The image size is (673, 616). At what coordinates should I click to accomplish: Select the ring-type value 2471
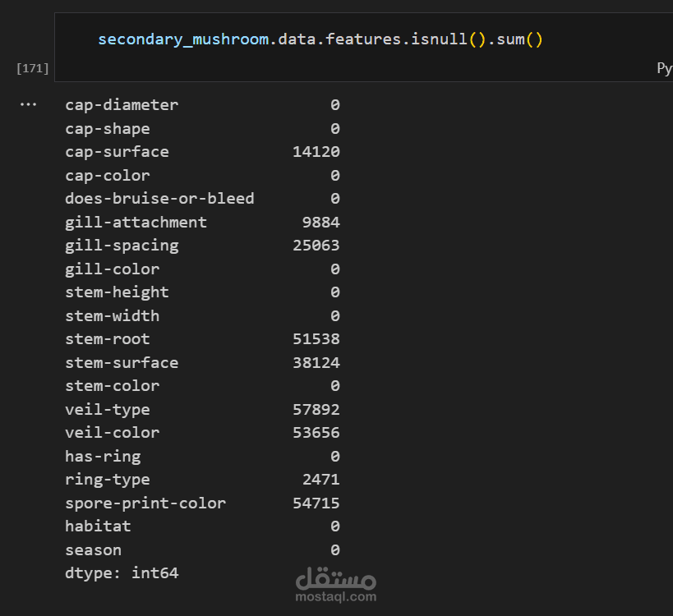[x=321, y=480]
